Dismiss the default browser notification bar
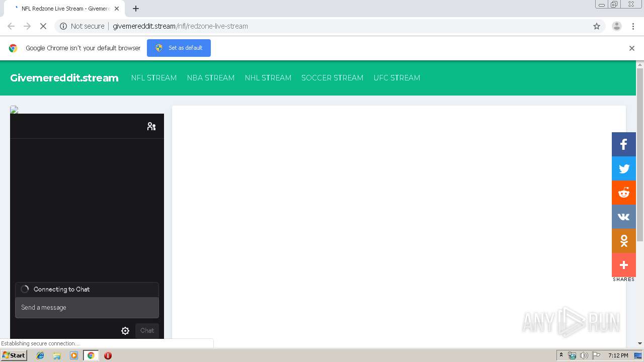This screenshot has height=362, width=644. (632, 48)
